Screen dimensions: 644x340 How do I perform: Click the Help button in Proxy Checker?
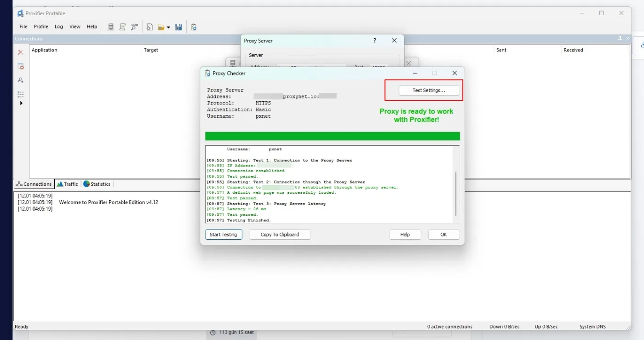click(405, 235)
